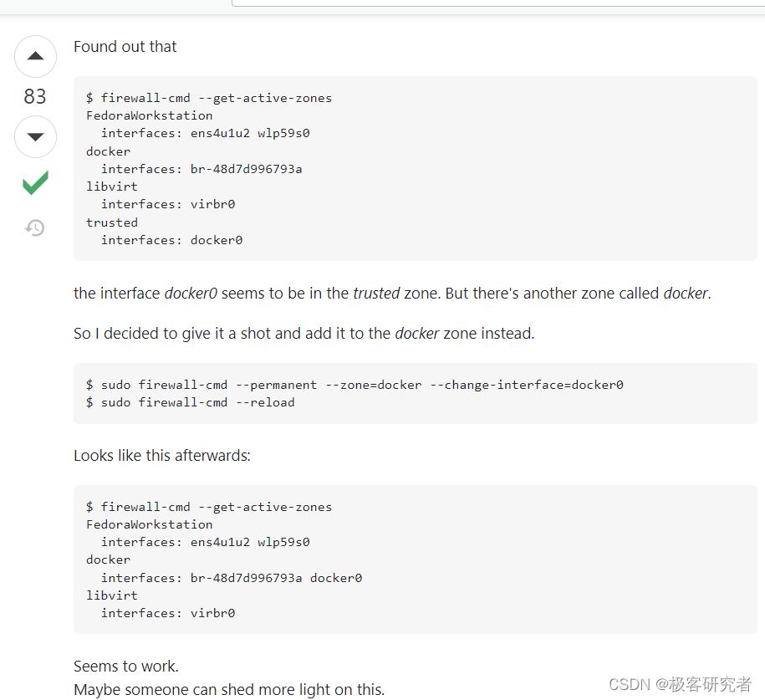The height and width of the screenshot is (700, 765).
Task: Click the italic word trusted in the text
Action: 375,293
